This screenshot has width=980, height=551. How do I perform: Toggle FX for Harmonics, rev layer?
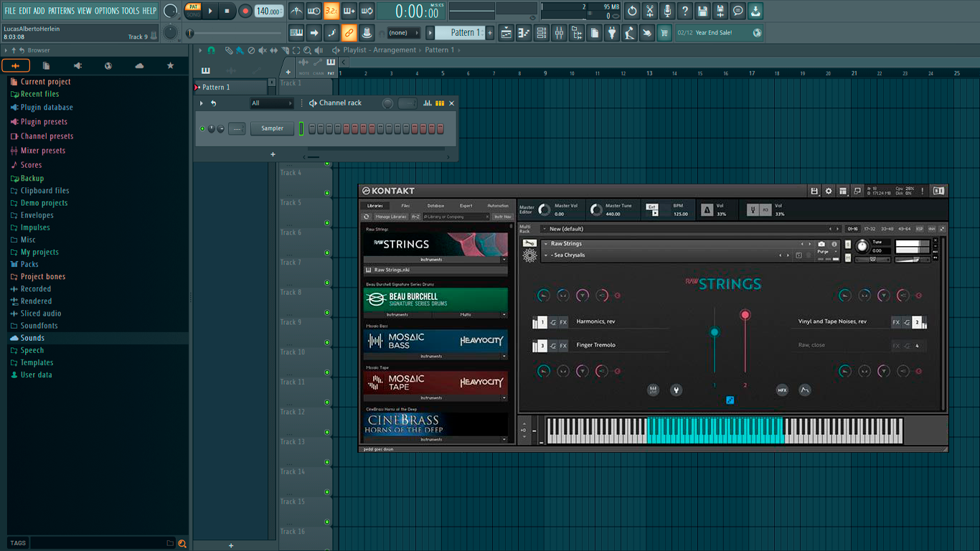click(563, 323)
